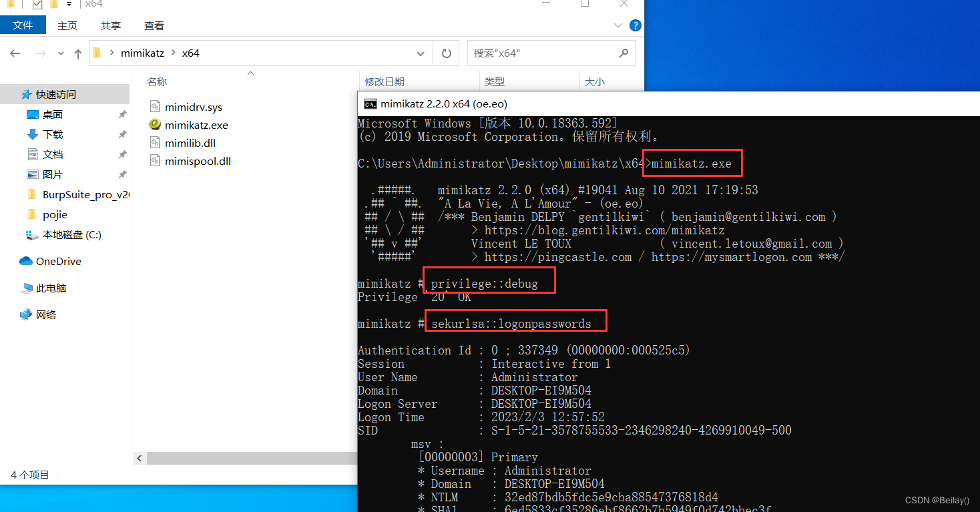The height and width of the screenshot is (512, 980).
Task: Sort files by 修改日期 column
Action: click(385, 81)
